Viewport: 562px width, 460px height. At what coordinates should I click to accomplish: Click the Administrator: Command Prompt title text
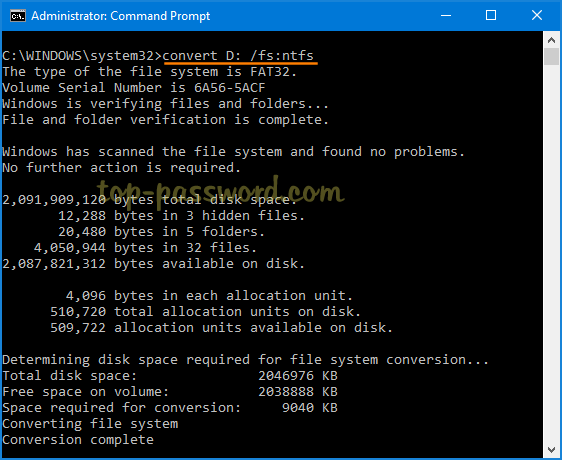tap(120, 16)
